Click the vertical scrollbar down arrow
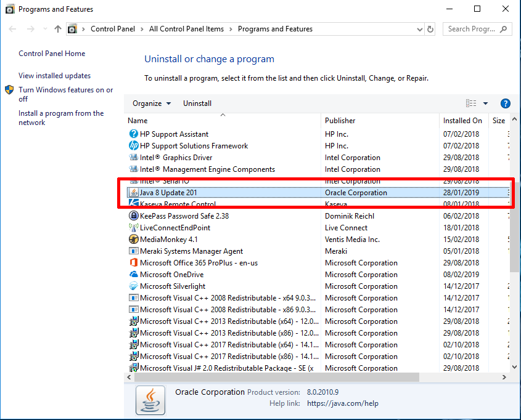Viewport: 521px width, 420px height. tap(514, 367)
